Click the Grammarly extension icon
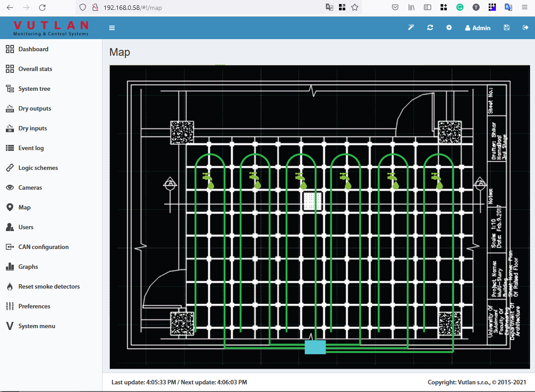Viewport: 535px width, 392px height. click(x=460, y=8)
